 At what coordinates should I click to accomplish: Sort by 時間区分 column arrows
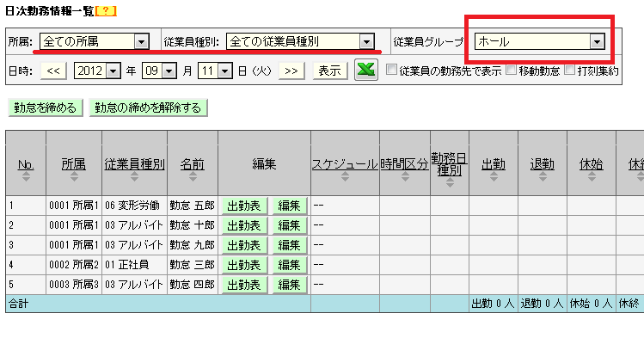[x=405, y=176]
